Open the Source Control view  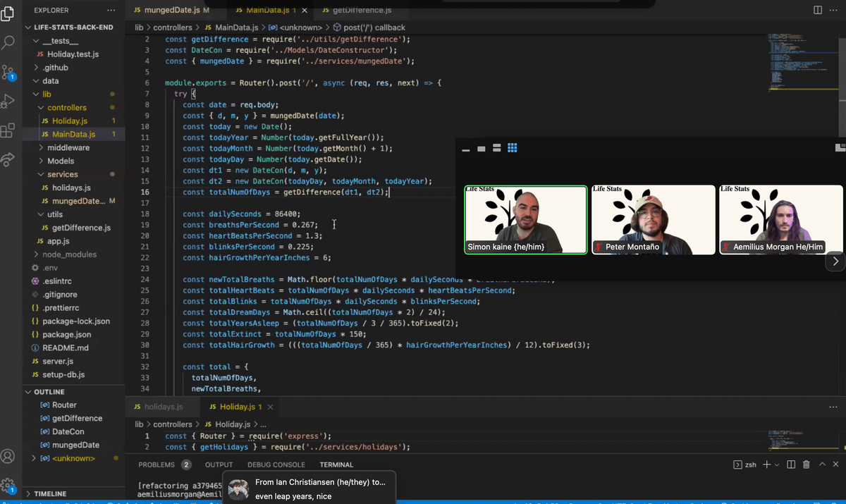click(x=8, y=72)
